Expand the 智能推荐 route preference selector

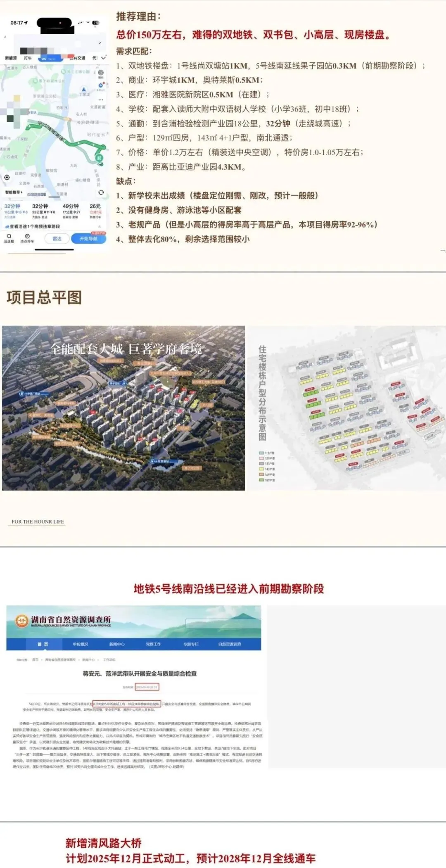tap(14, 192)
